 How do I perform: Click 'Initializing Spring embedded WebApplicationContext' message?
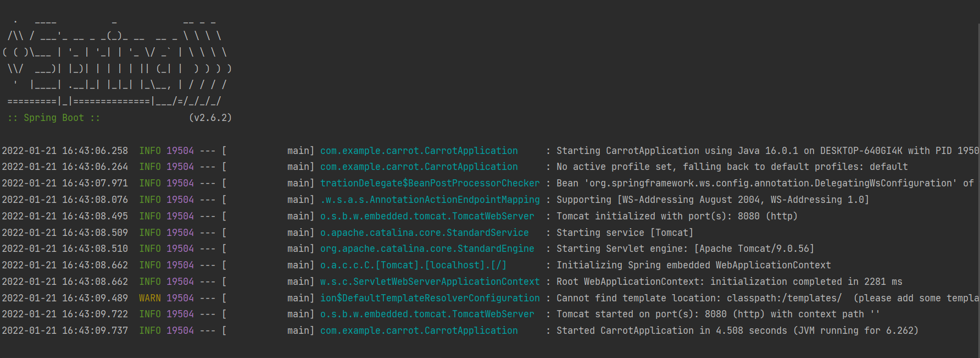tap(694, 265)
